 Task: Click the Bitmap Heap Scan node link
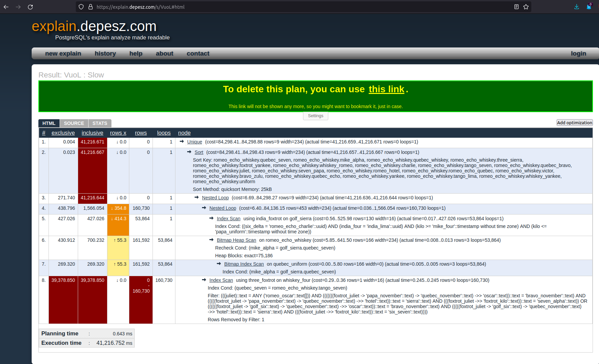click(236, 240)
